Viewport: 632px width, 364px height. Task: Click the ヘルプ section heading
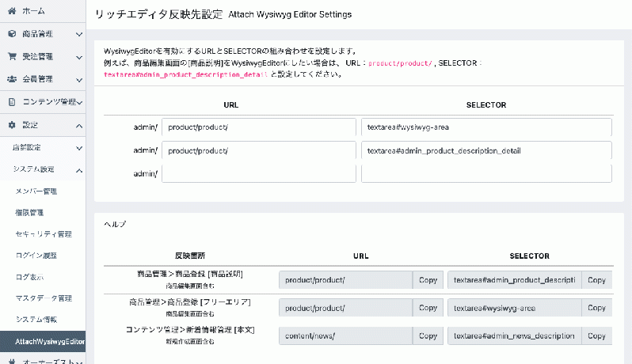click(x=115, y=224)
